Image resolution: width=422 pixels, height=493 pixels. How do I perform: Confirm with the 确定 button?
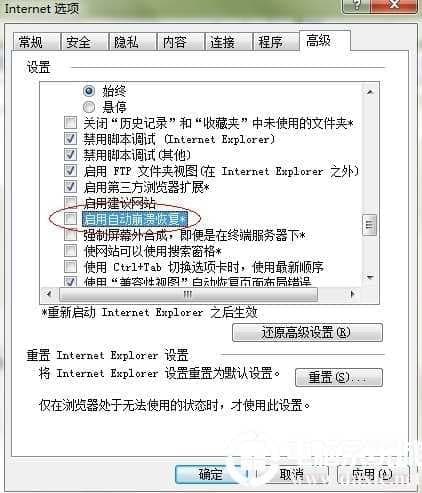tap(210, 474)
